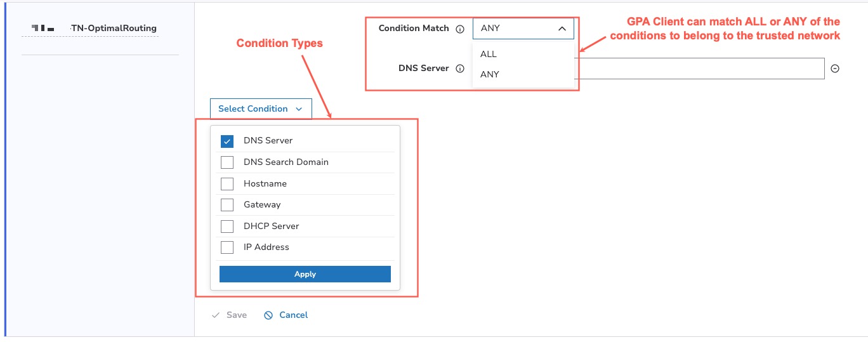Click the info icon beside DNS Server

point(460,69)
